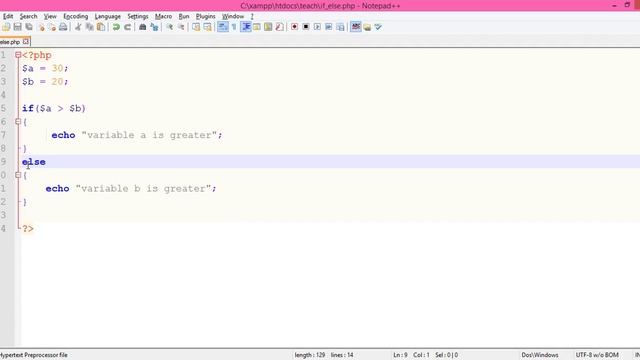Image resolution: width=640 pixels, height=360 pixels.
Task: Open the Encoding menu
Action: [x=76, y=16]
